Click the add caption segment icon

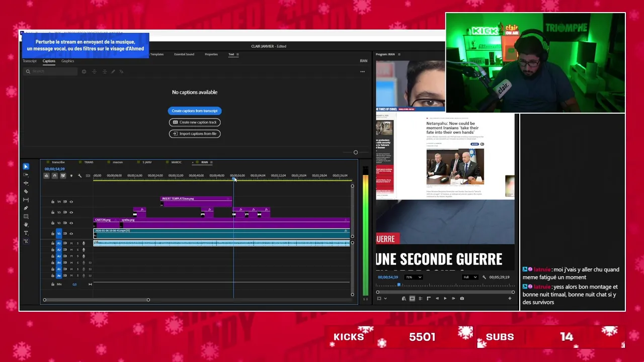pos(84,71)
